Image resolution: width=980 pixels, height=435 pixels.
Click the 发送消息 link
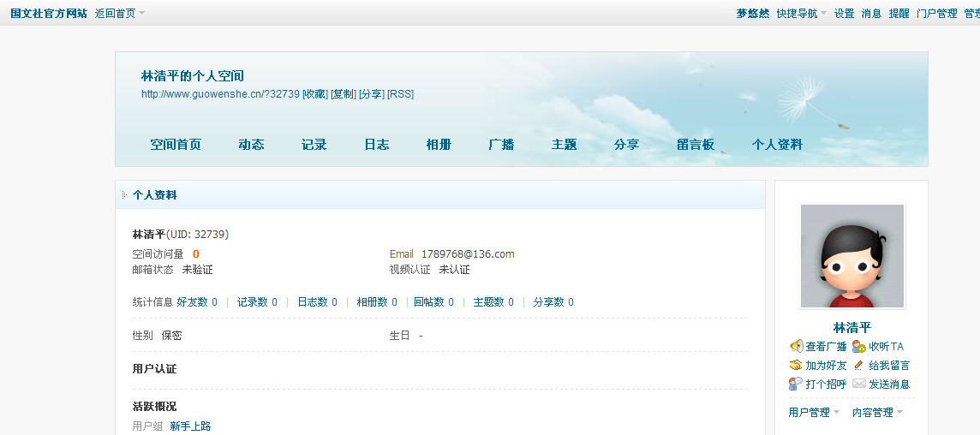[889, 384]
